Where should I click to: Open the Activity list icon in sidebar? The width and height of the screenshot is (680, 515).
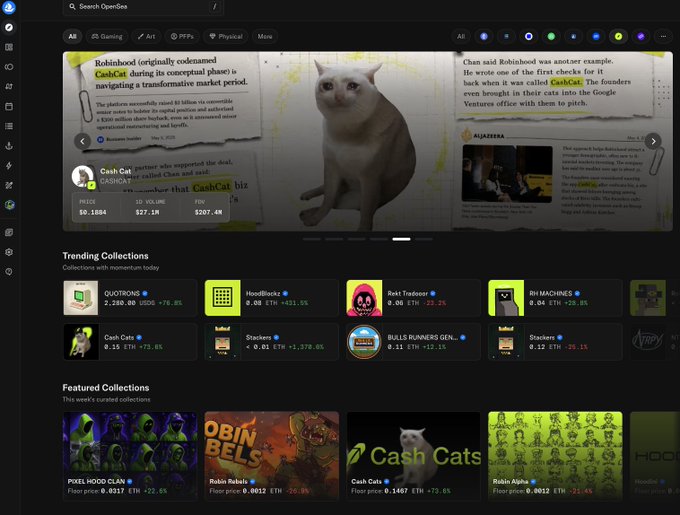(x=9, y=126)
